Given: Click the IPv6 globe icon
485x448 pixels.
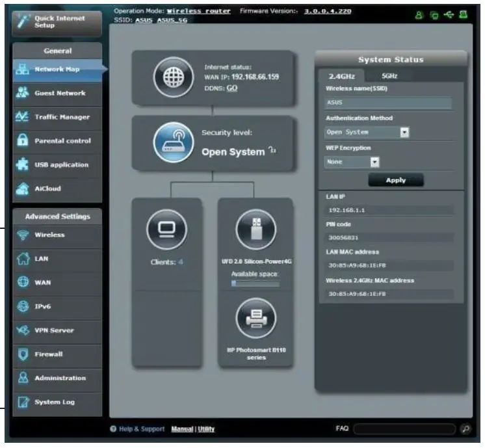Looking at the screenshot, I should [23, 306].
